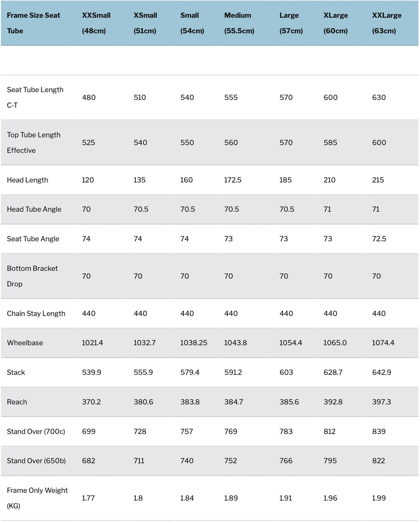Click the XXLarge (63cm) header cell
This screenshot has height=523, width=420.
(x=386, y=23)
